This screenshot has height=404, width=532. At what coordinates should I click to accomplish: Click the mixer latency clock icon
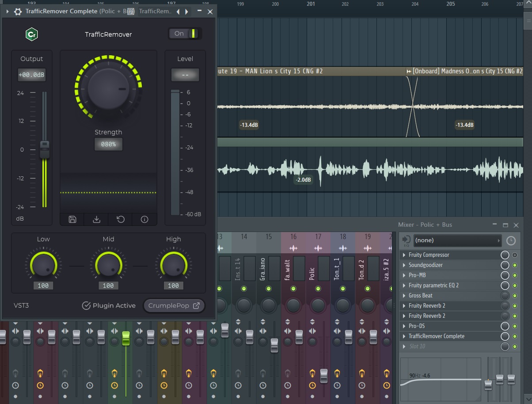coord(511,240)
